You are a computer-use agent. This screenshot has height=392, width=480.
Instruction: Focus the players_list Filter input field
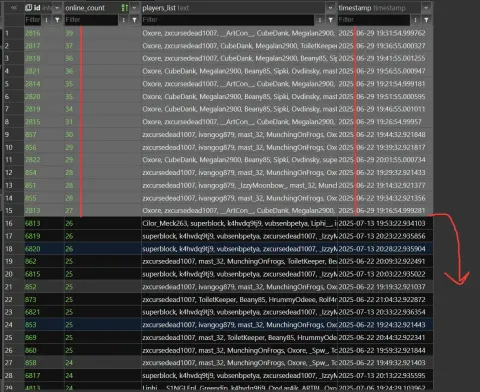point(228,20)
